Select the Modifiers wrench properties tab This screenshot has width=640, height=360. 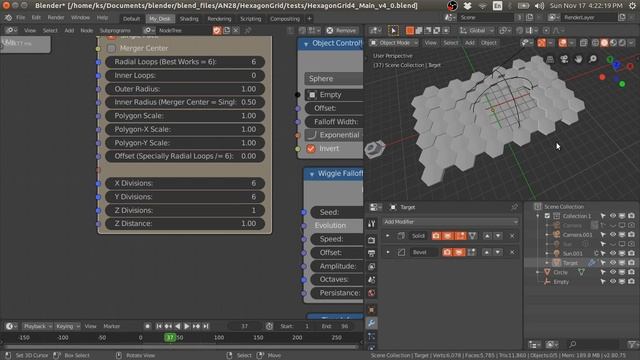point(371,323)
